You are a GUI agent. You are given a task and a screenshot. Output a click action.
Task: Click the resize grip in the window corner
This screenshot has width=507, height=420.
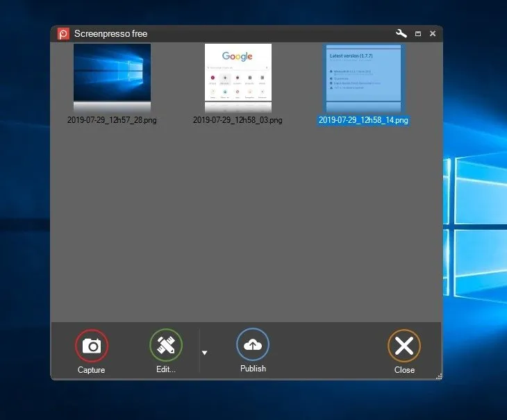click(x=438, y=376)
